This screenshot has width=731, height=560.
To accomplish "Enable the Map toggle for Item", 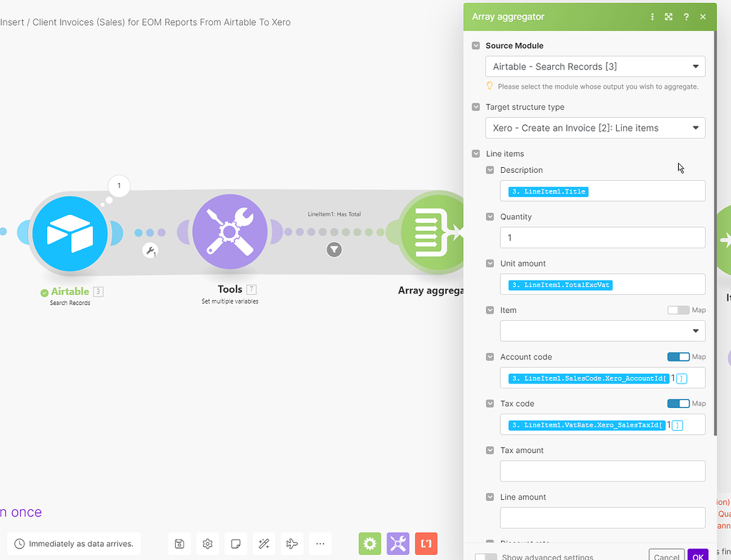I will click(x=678, y=310).
